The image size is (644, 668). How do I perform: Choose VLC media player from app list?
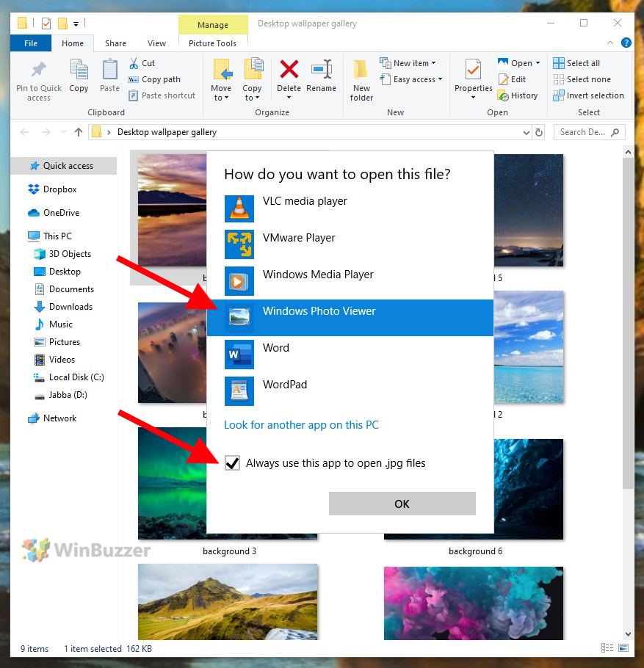[x=350, y=208]
